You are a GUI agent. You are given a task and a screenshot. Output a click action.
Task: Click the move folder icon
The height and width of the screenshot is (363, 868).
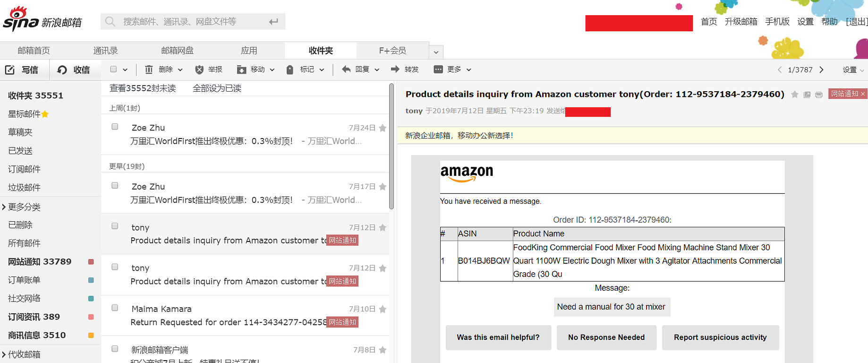point(241,69)
